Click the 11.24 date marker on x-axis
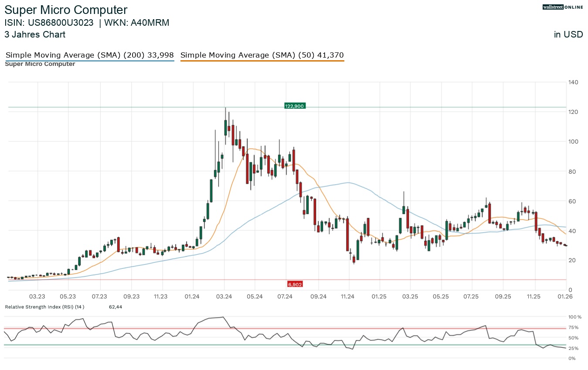The height and width of the screenshot is (370, 588). tap(347, 297)
